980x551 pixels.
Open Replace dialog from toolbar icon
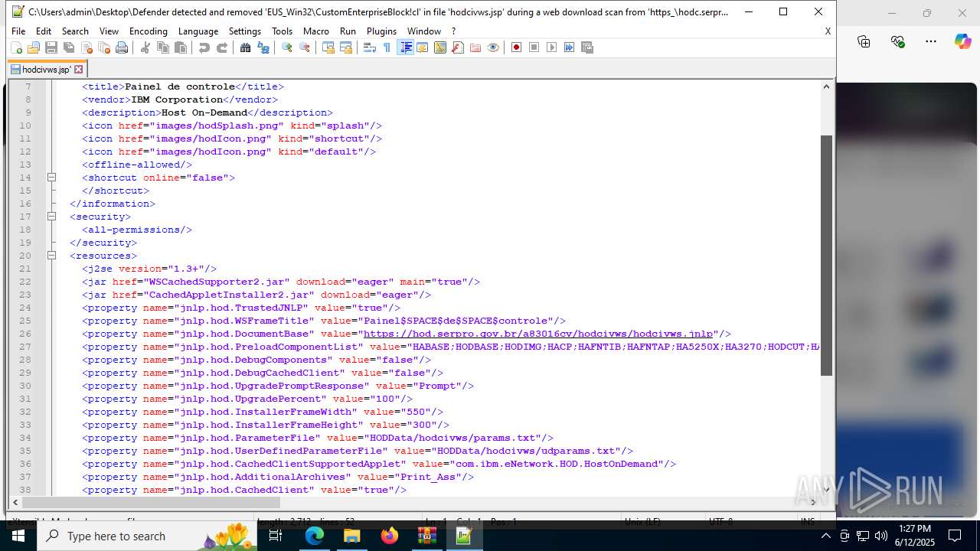[263, 47]
